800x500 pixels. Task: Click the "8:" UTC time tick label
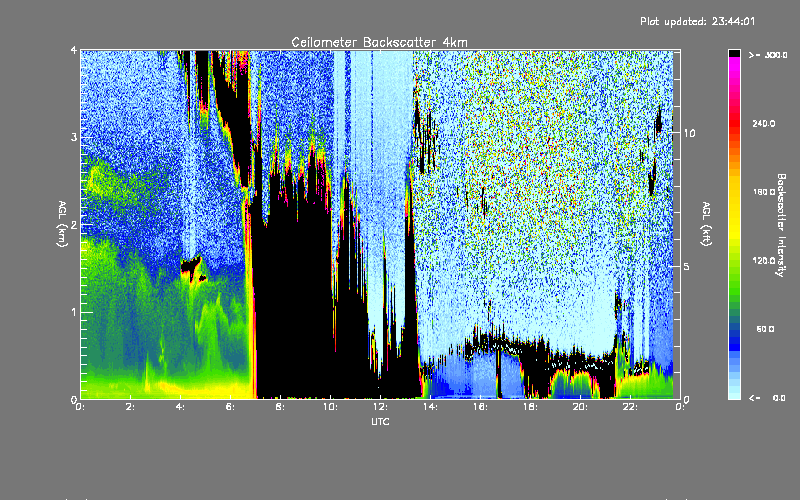[280, 407]
